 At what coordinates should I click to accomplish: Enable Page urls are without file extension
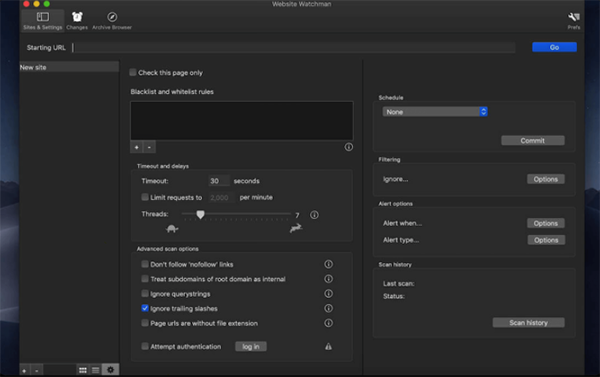145,323
